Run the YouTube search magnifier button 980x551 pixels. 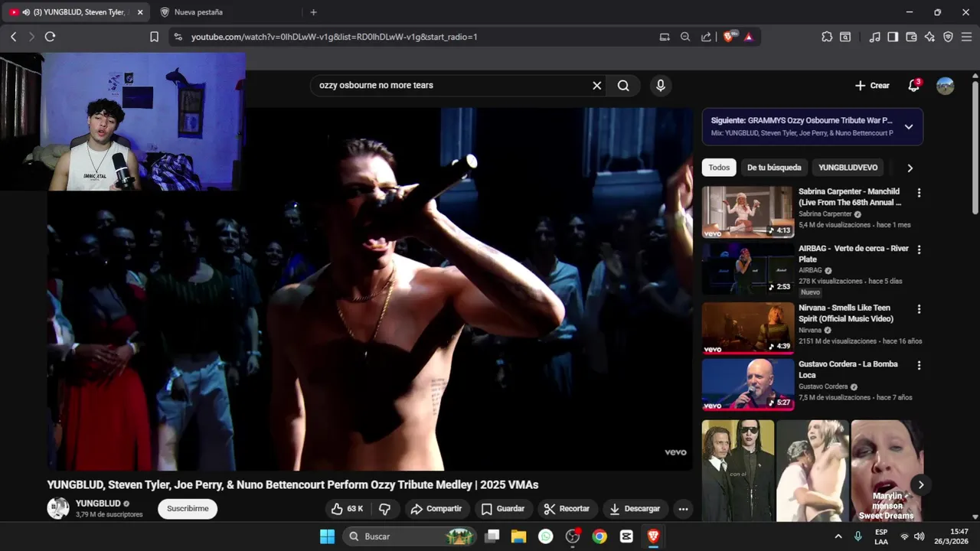[623, 86]
